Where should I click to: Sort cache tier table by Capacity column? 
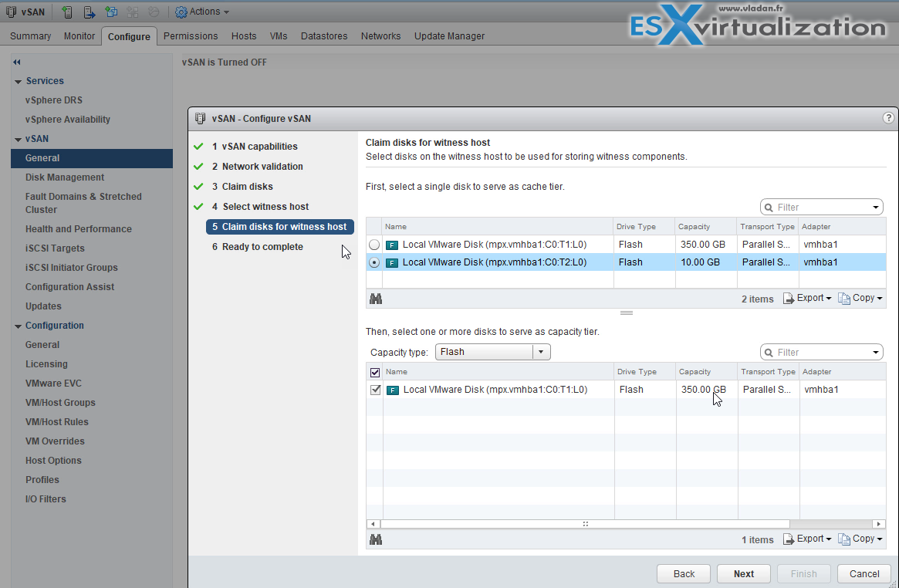706,226
